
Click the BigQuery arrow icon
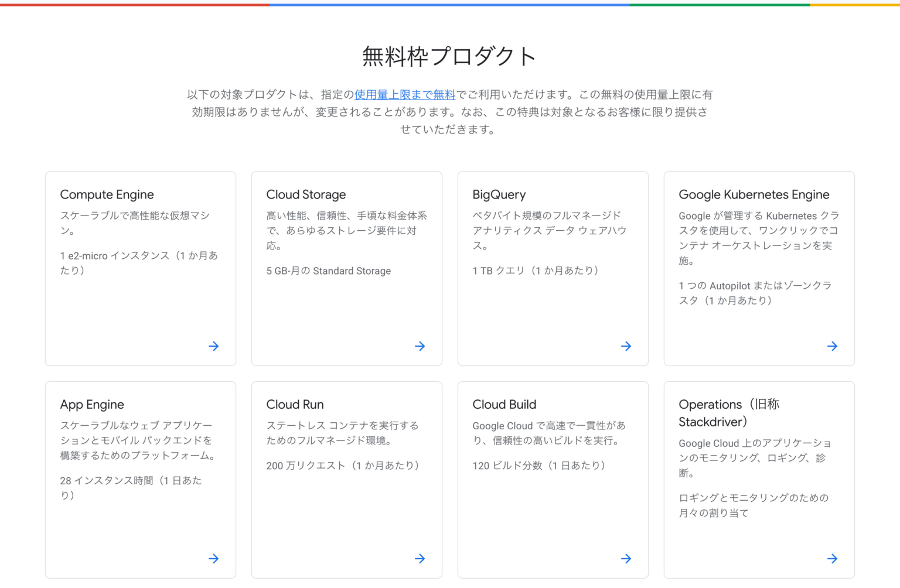(626, 346)
